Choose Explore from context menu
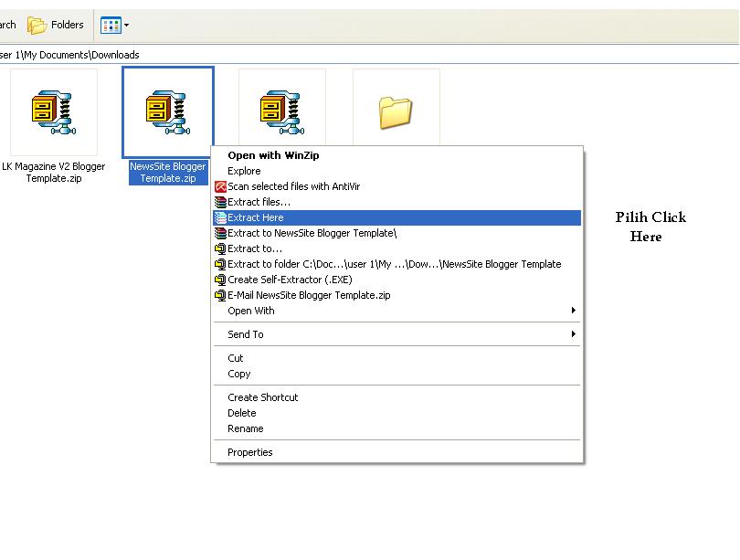The width and height of the screenshot is (740, 560). point(396,171)
